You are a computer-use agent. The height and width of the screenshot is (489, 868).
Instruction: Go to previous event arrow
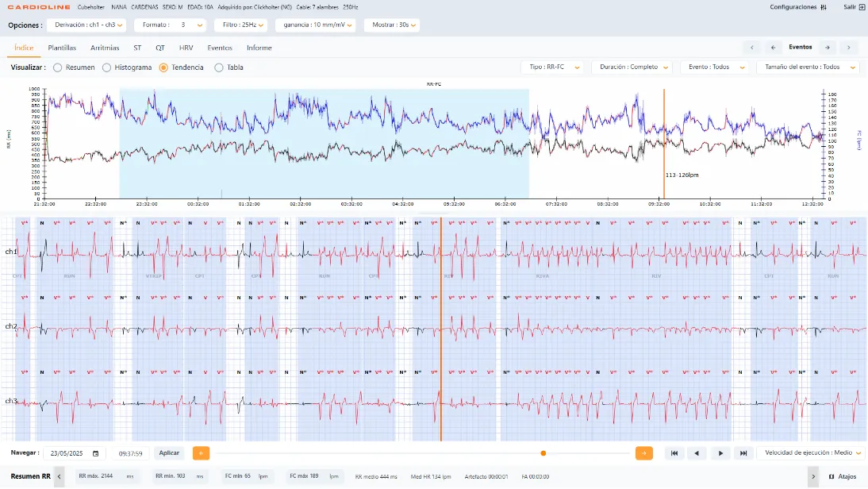(774, 48)
